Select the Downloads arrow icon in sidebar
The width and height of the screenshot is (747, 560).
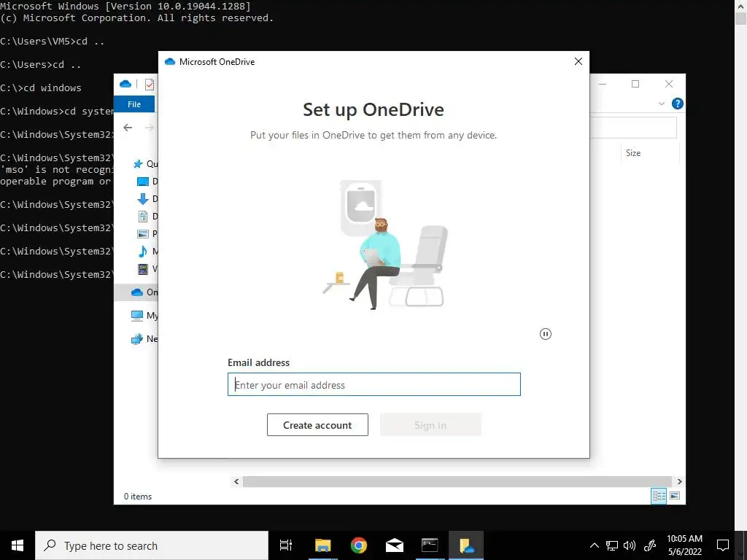(143, 199)
